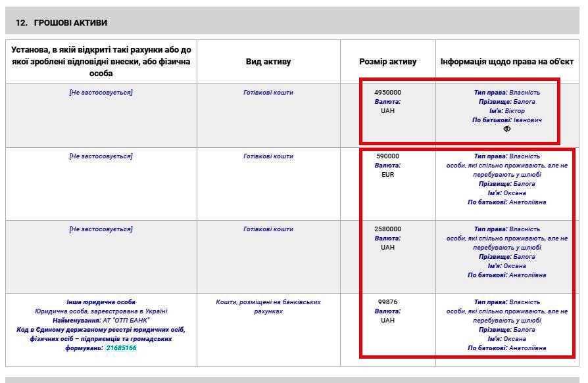Click 'Готівкові кошти' in the first row
The image size is (588, 383).
click(268, 93)
